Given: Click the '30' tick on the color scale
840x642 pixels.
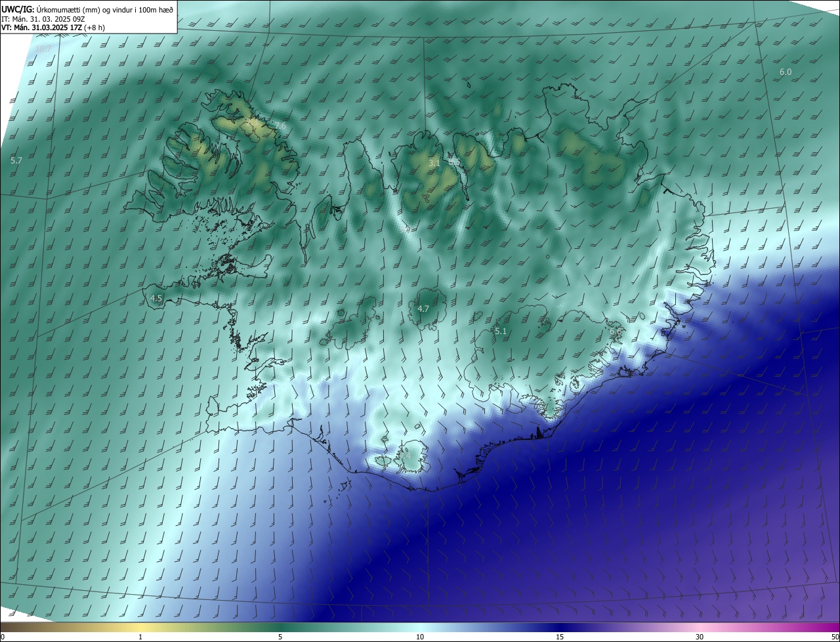Looking at the screenshot, I should (x=700, y=637).
